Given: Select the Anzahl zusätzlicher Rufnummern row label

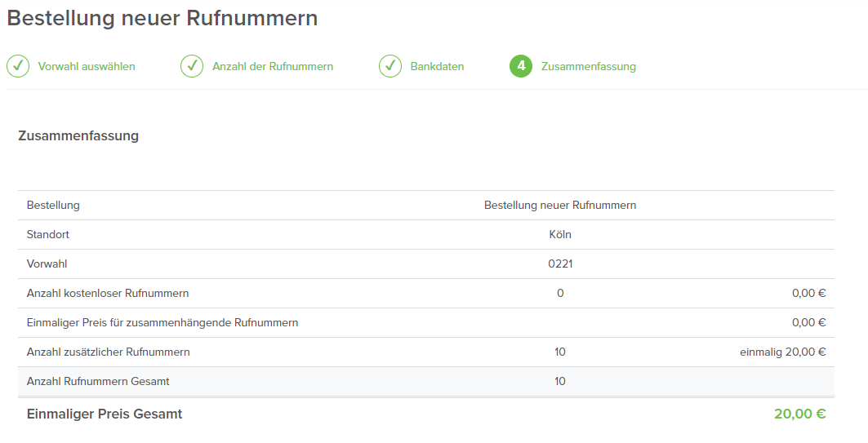Looking at the screenshot, I should click(109, 352).
